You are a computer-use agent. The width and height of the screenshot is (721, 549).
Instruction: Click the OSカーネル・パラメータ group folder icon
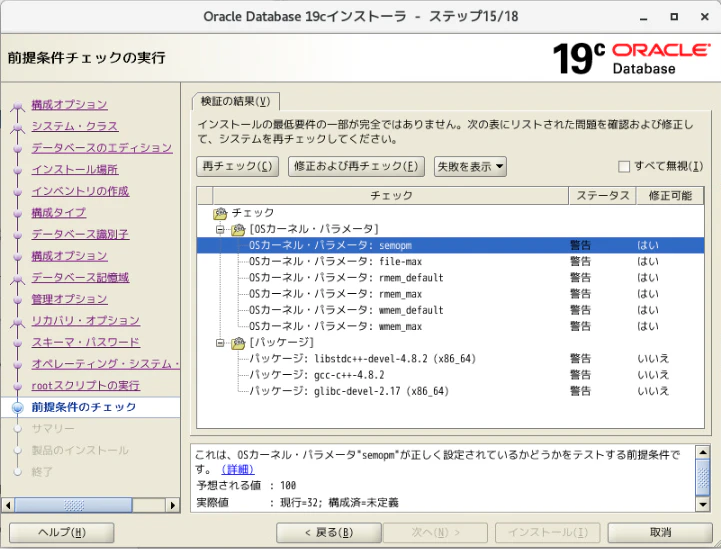(x=238, y=229)
